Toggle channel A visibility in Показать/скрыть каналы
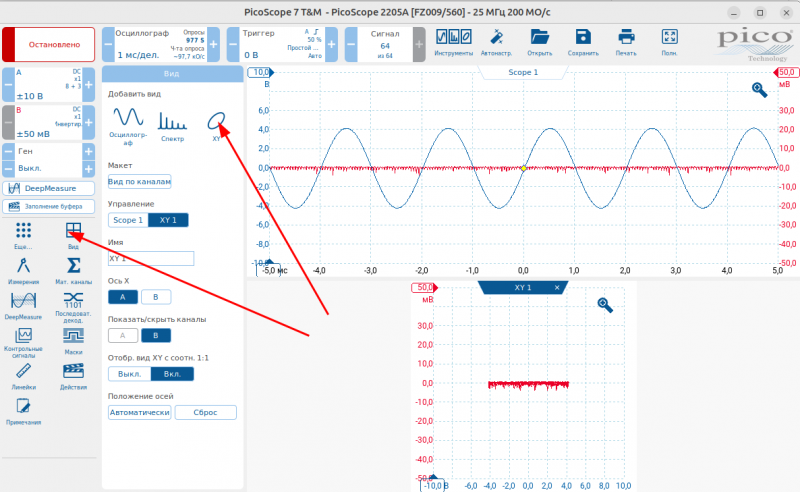The image size is (800, 492). click(x=122, y=335)
